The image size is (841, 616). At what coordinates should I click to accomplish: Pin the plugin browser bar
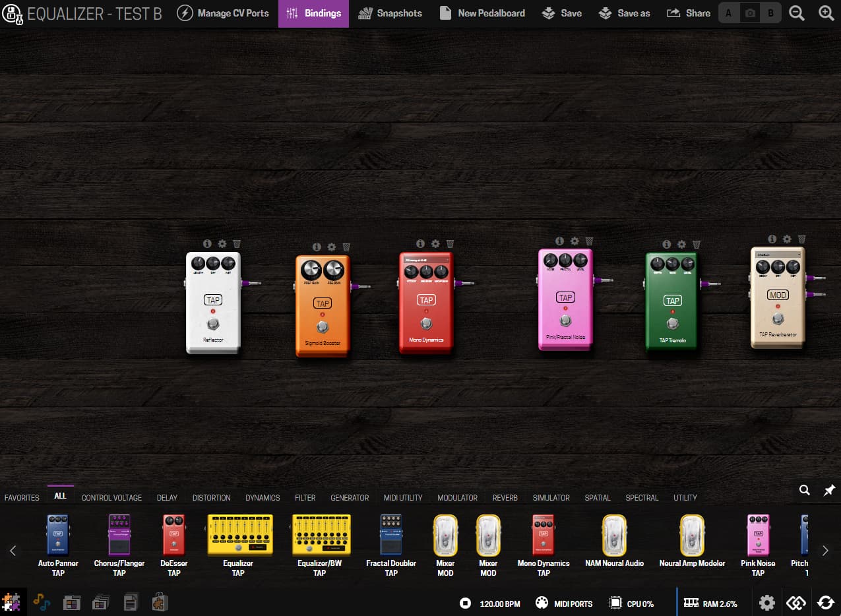pos(829,490)
